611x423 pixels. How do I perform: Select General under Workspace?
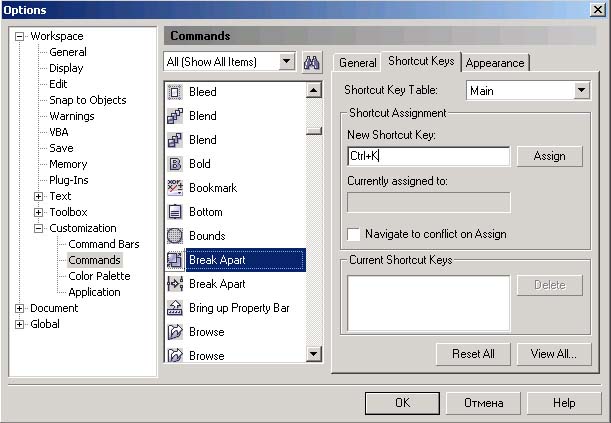[x=68, y=52]
